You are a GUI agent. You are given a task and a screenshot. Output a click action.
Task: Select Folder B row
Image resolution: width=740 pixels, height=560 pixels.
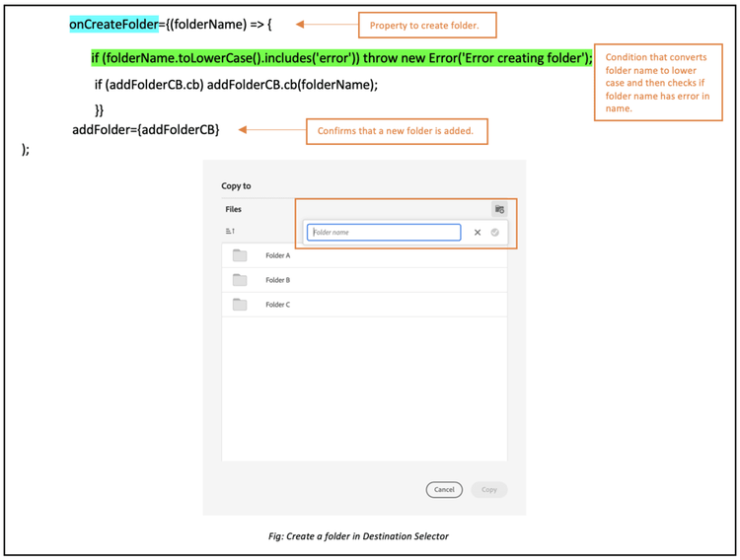[364, 280]
